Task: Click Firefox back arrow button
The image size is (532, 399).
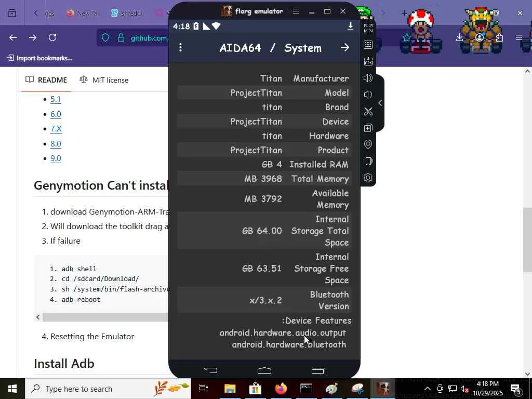Action: 13,37
